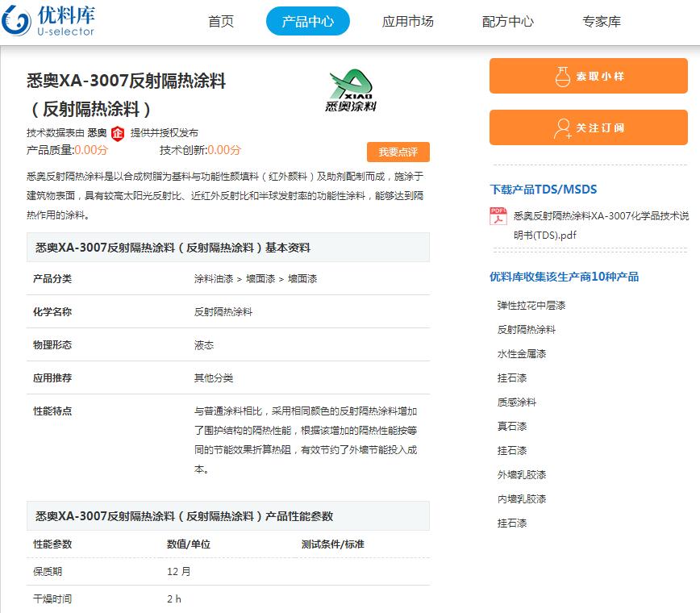The image size is (700, 613).
Task: Click the 下载产品TDS/MSDS heading
Action: point(544,190)
